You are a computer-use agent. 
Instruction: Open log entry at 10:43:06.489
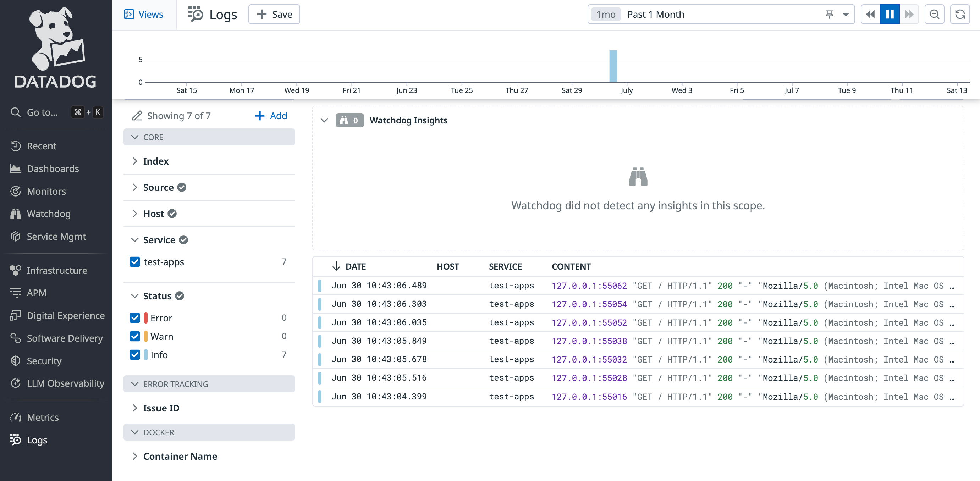638,286
